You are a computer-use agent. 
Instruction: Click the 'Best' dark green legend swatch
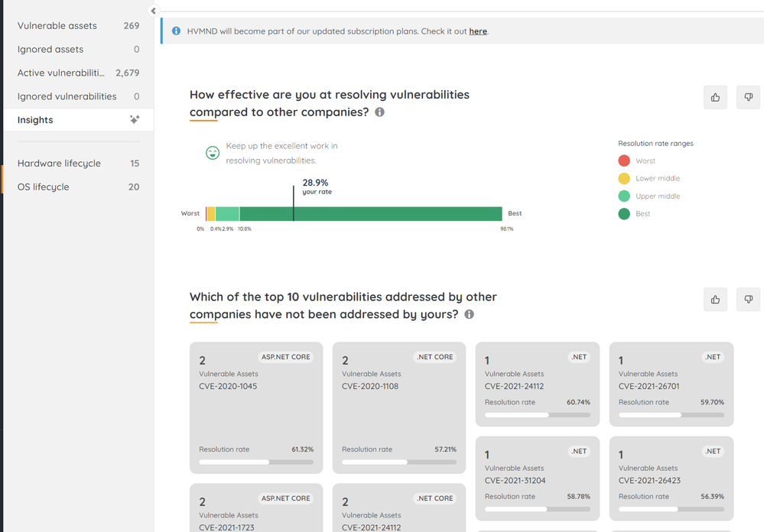[624, 214]
